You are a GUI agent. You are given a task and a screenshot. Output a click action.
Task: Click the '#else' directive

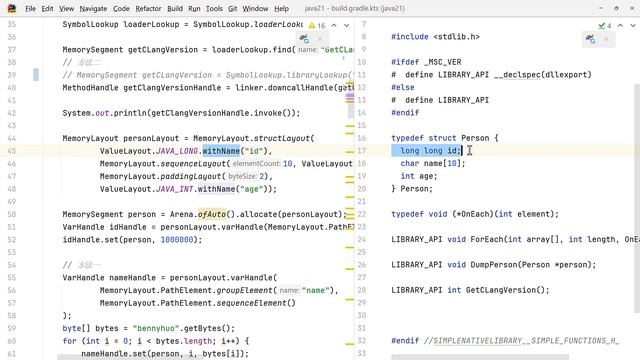tap(403, 87)
